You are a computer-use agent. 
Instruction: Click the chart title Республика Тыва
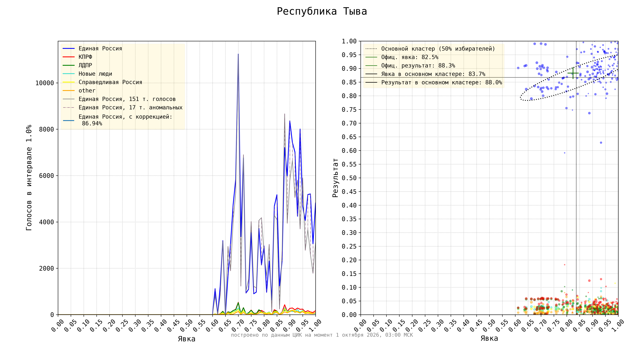322,12
